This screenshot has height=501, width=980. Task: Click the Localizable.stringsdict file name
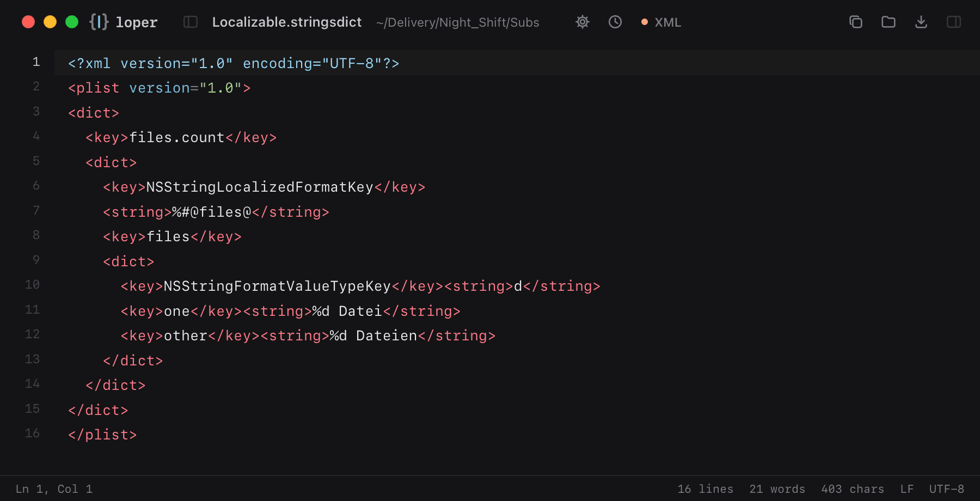click(x=287, y=22)
